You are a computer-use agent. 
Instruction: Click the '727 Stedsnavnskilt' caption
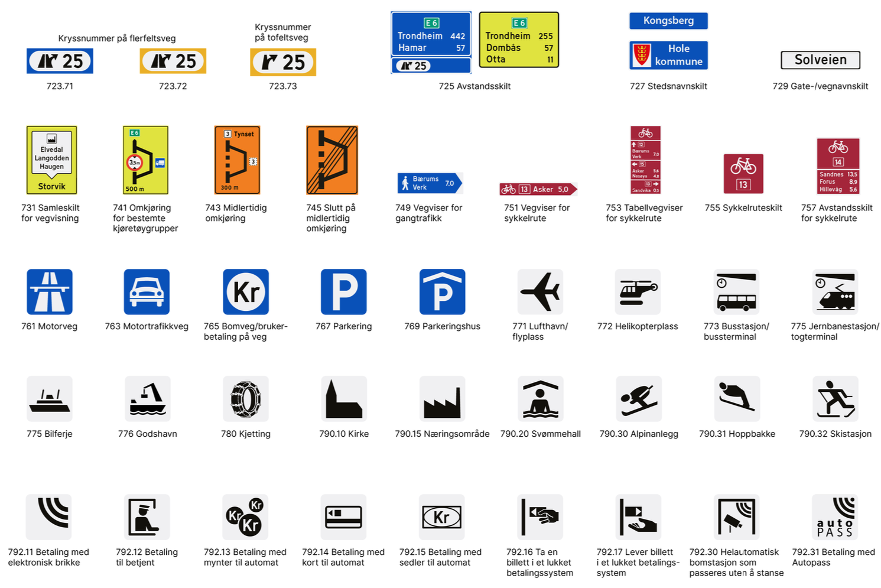668,86
